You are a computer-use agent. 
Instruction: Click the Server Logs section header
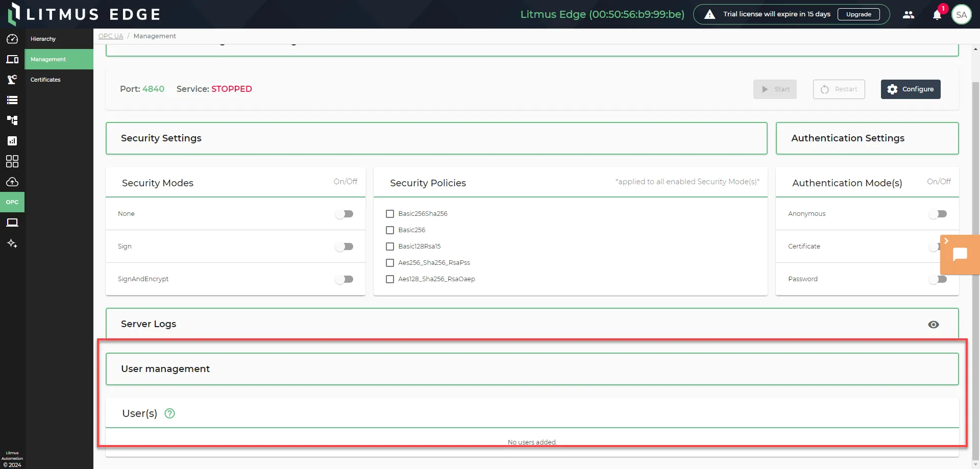532,324
